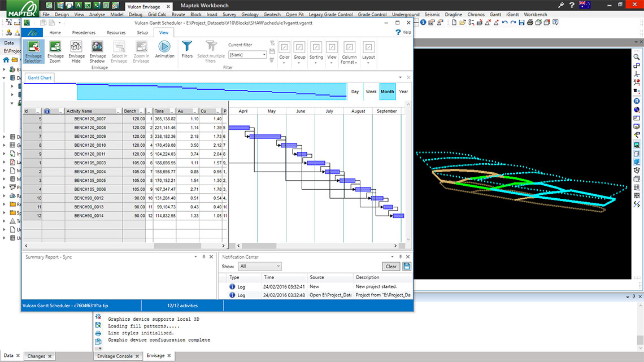Start the Animation tool
The height and width of the screenshot is (362, 644).
click(x=164, y=50)
